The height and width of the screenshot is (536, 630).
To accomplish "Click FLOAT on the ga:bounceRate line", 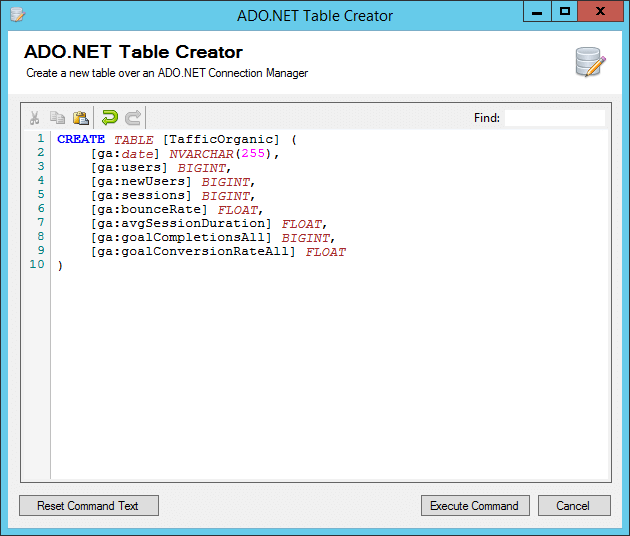I will point(238,210).
